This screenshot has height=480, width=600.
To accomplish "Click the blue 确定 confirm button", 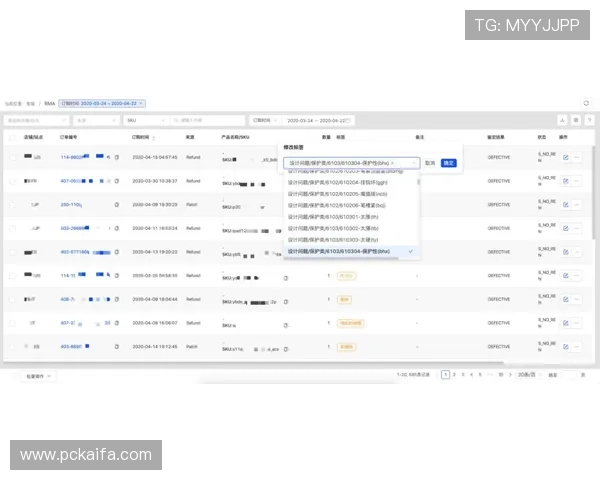I will tap(448, 162).
